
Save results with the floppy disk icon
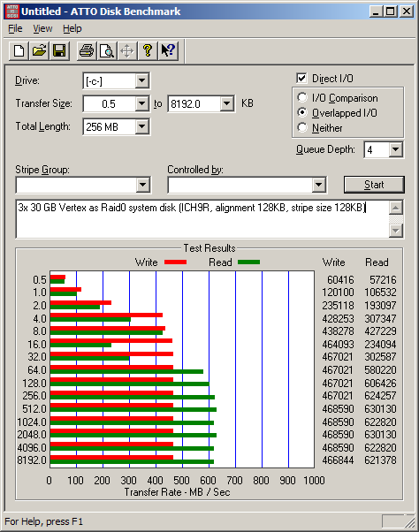coord(59,51)
